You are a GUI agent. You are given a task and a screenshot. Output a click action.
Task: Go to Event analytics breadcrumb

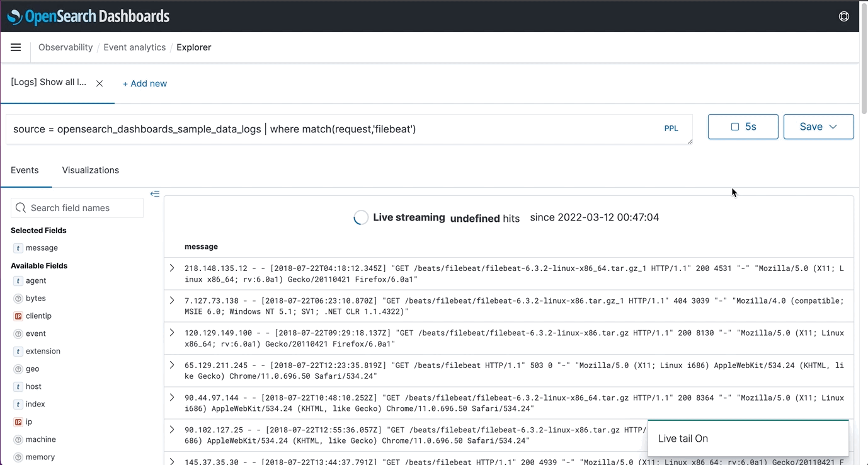[135, 47]
